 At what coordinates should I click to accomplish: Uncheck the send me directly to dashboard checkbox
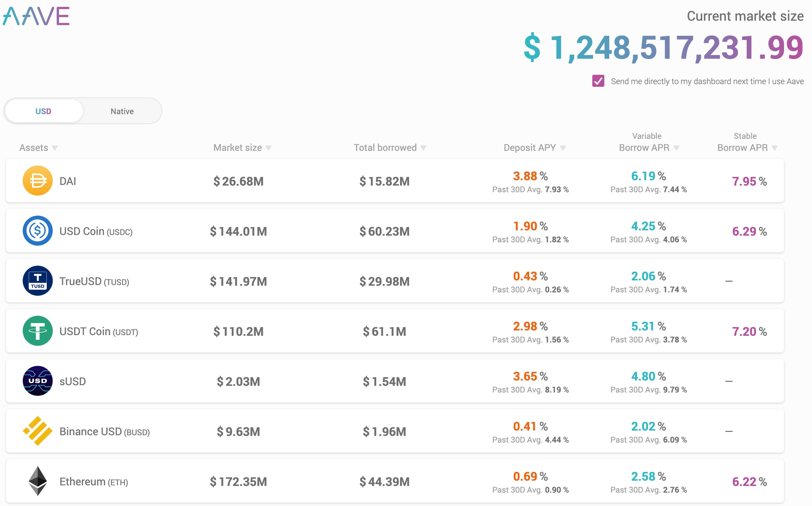click(x=598, y=81)
